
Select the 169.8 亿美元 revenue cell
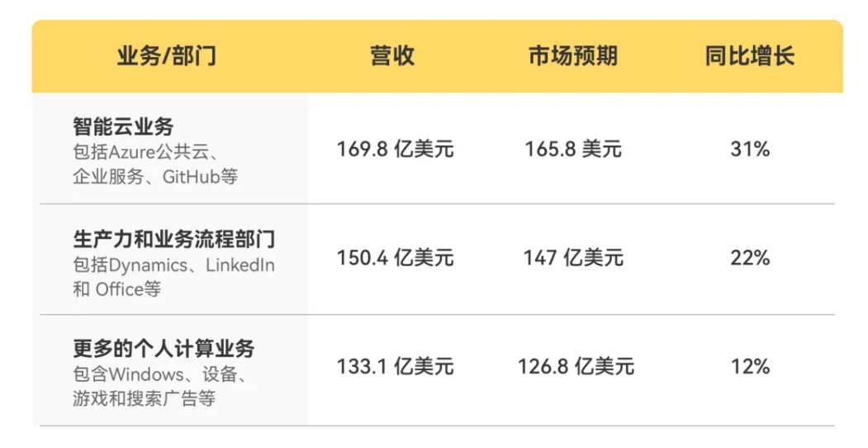[x=395, y=150]
